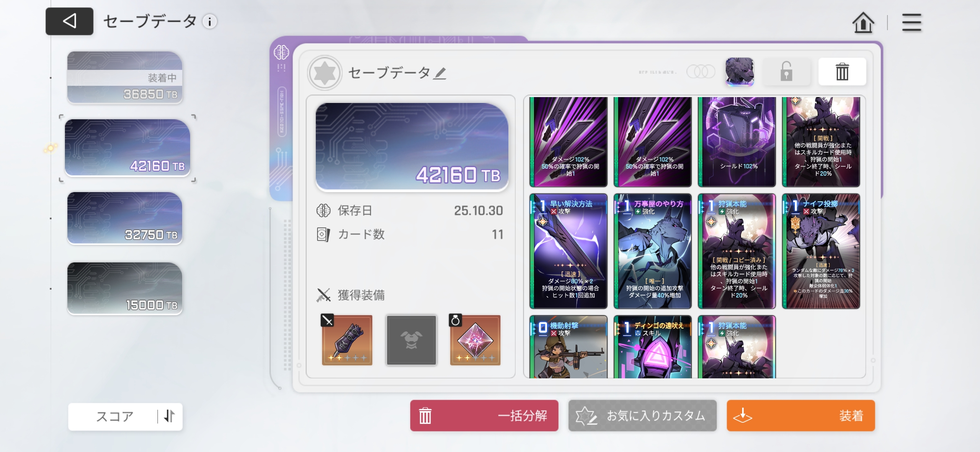This screenshot has height=452, width=980.
Task: Select the 15000 TB save slot
Action: click(x=125, y=288)
